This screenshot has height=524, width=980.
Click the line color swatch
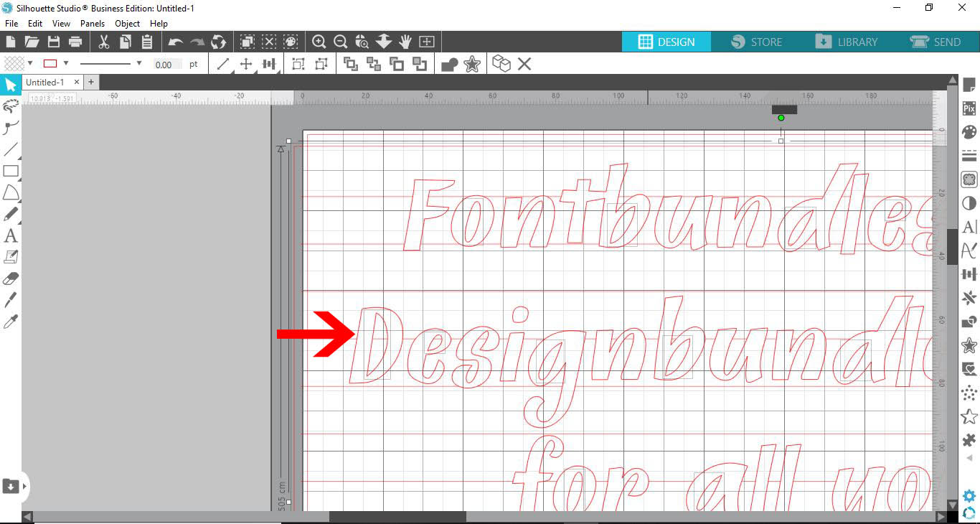click(x=50, y=63)
